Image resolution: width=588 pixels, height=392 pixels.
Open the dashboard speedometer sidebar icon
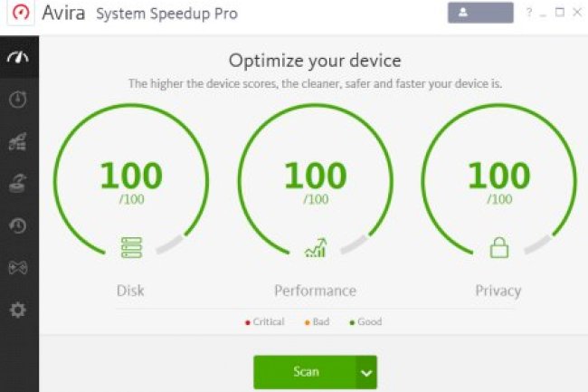pyautogui.click(x=18, y=57)
